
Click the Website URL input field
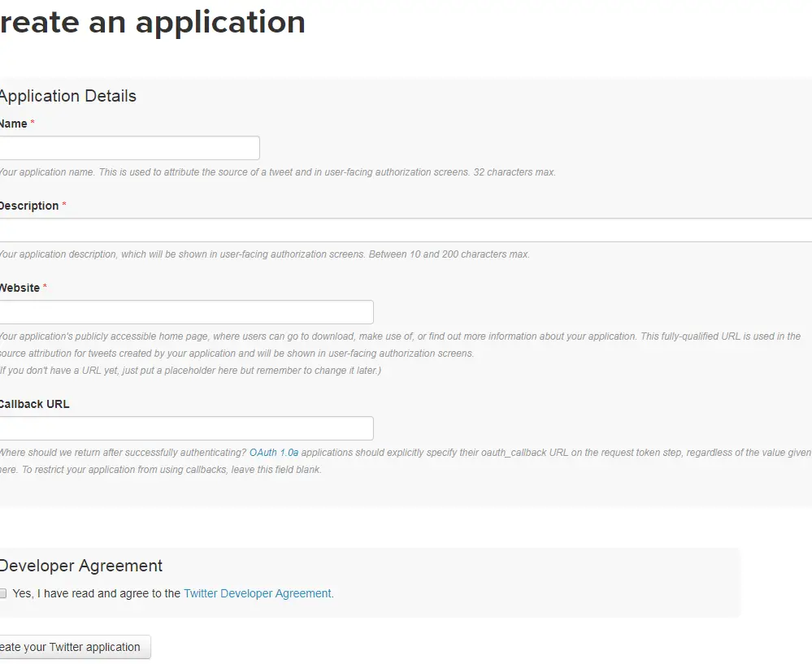(186, 312)
